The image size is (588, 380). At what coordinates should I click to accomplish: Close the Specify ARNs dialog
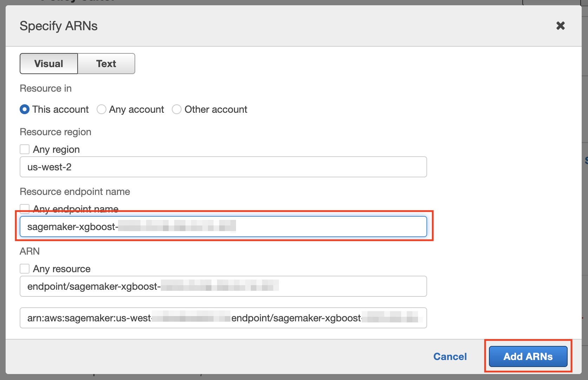point(560,26)
